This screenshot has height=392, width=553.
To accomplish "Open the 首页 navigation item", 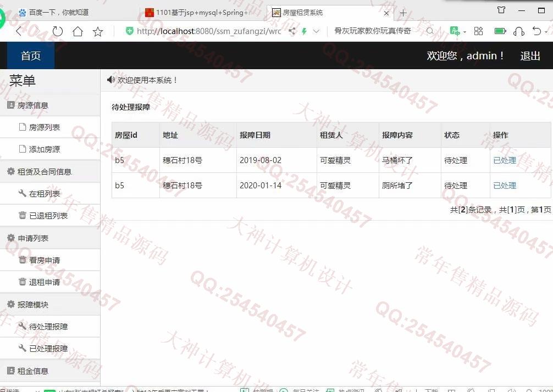I will (31, 55).
